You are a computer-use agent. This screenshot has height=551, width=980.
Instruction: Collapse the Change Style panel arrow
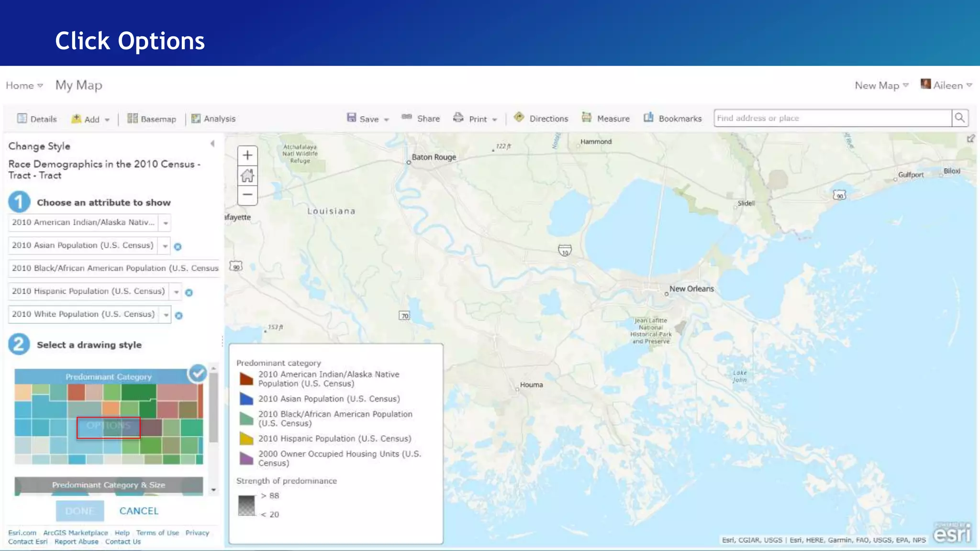(x=212, y=143)
